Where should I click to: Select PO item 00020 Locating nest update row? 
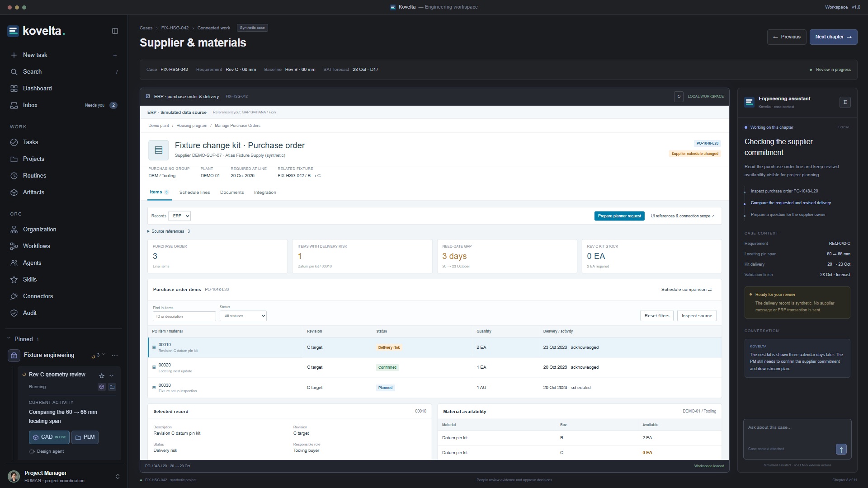click(x=434, y=368)
